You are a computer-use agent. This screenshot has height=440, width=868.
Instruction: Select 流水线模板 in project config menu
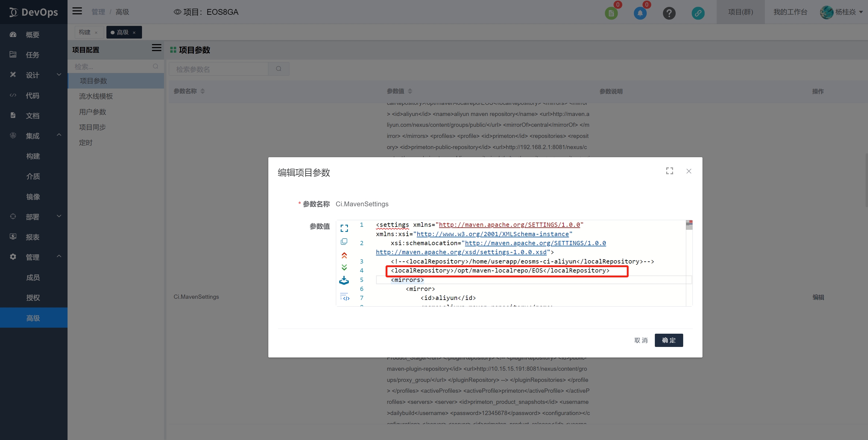[x=96, y=96]
